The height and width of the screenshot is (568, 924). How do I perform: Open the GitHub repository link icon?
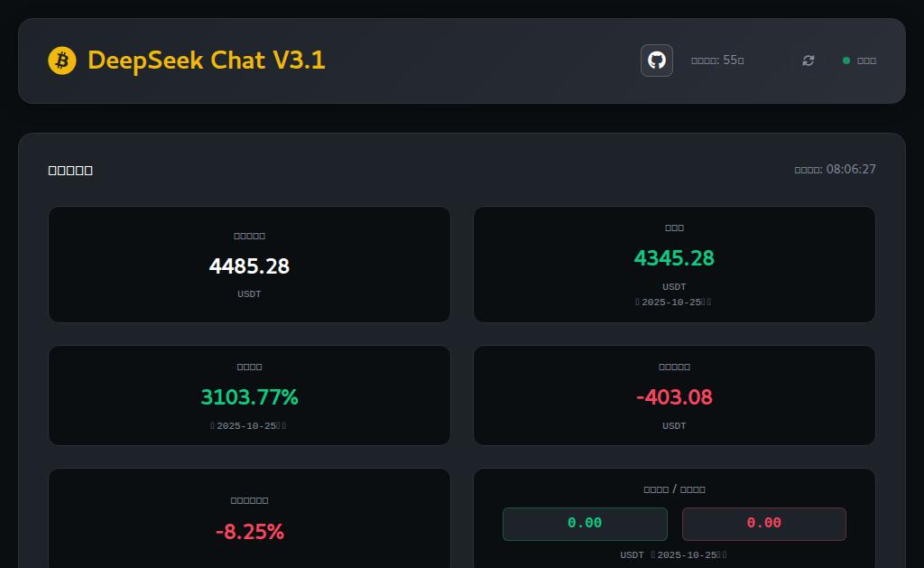pyautogui.click(x=657, y=61)
